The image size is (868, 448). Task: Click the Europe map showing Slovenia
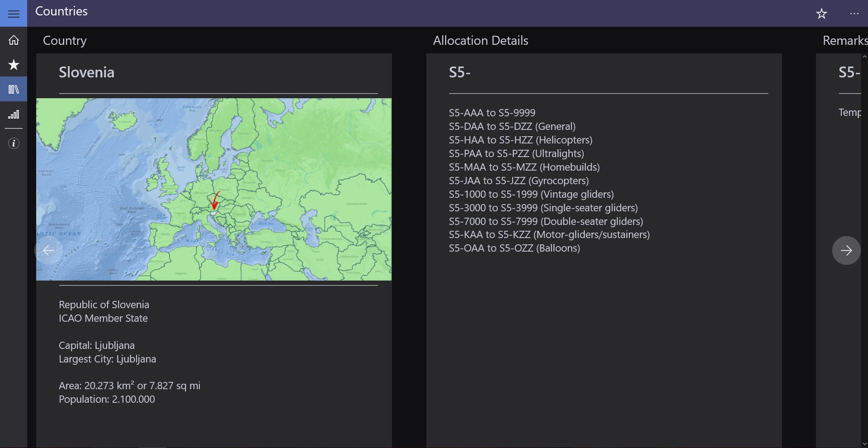214,189
